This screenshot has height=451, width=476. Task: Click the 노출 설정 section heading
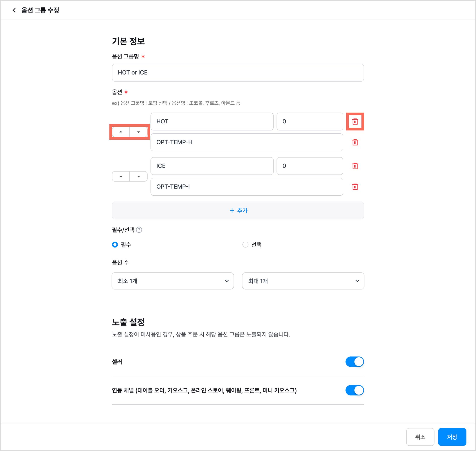(x=128, y=322)
